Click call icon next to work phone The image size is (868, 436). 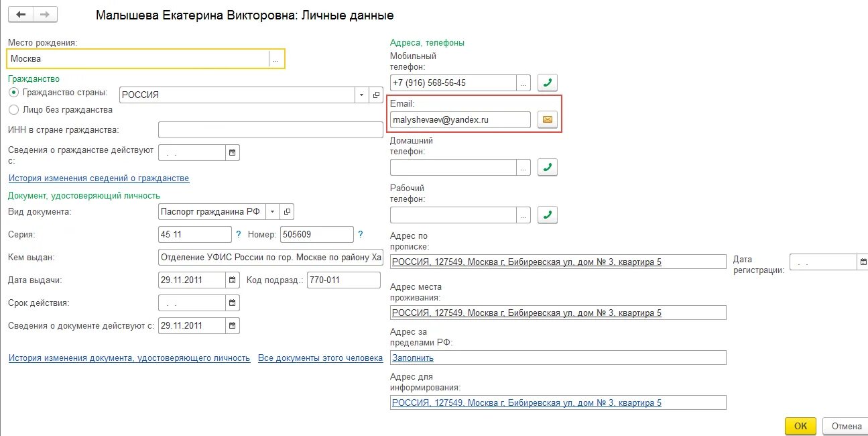548,215
